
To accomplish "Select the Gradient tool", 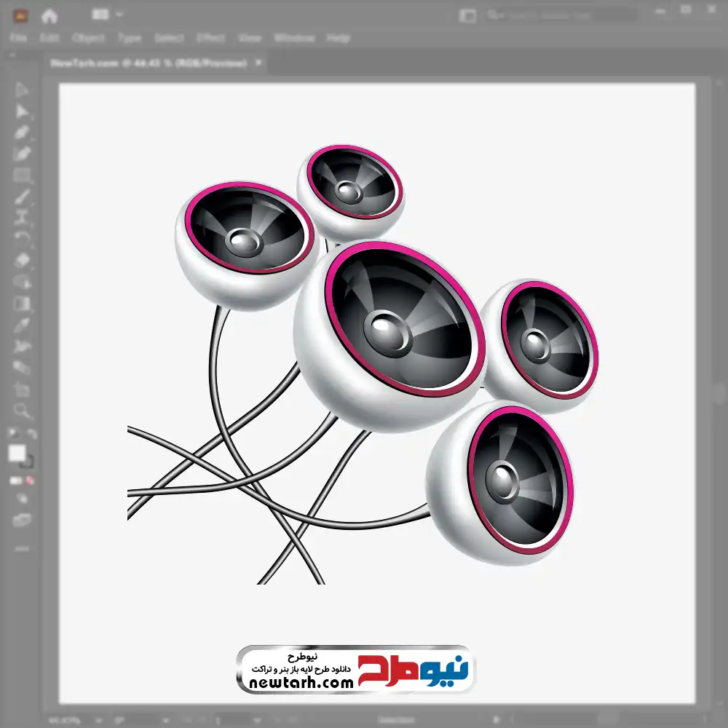I will (x=22, y=304).
